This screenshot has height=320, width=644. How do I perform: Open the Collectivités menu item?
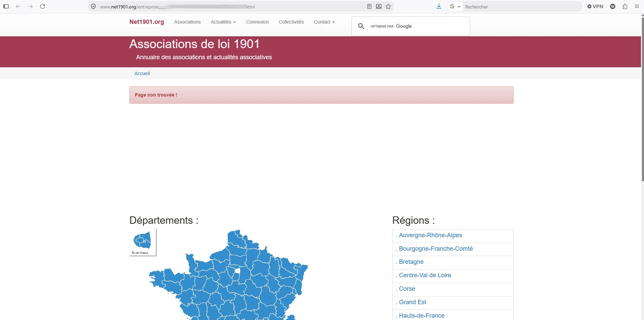coord(291,22)
